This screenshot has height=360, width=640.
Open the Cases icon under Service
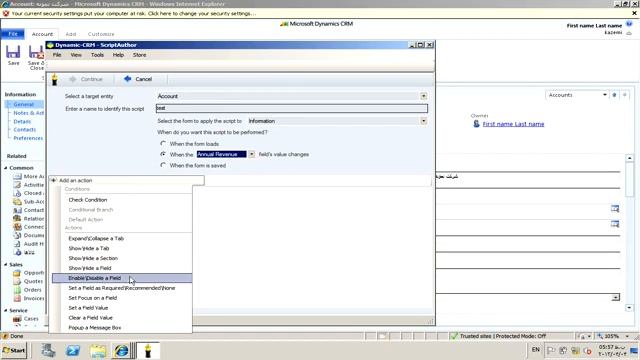pos(17,319)
